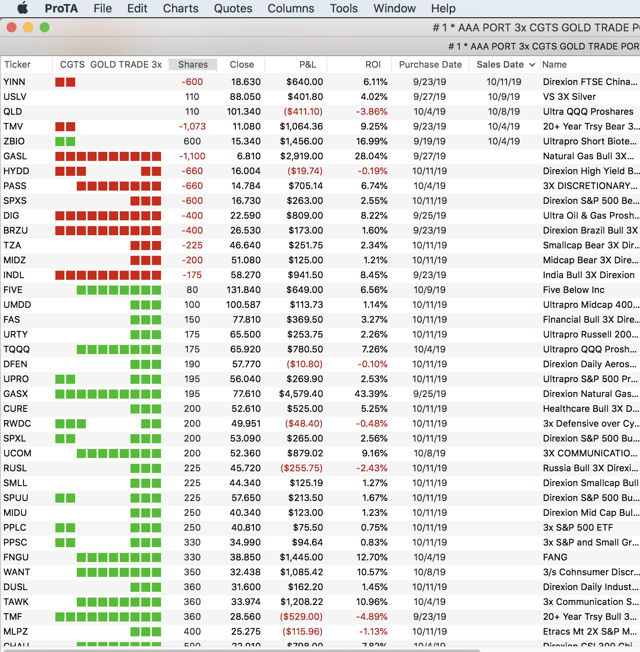Click the GASL red signal bar
This screenshot has width=640, height=652.
coord(108,156)
